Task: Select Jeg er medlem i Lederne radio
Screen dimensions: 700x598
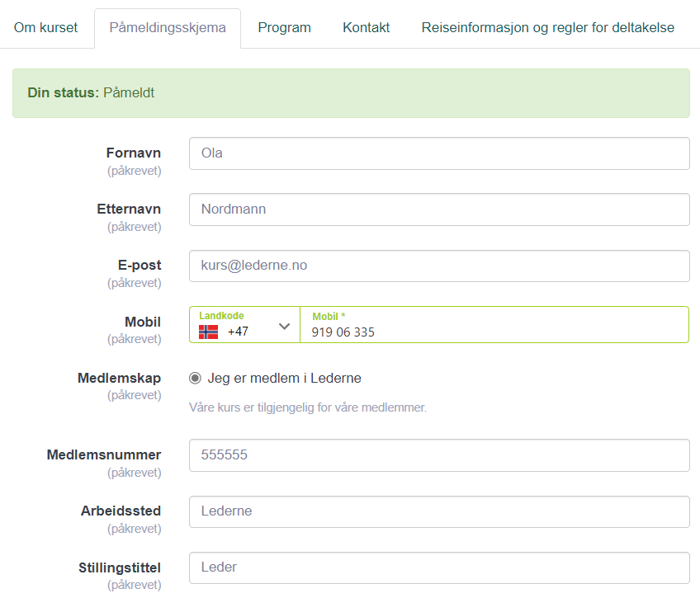Action: (x=195, y=378)
